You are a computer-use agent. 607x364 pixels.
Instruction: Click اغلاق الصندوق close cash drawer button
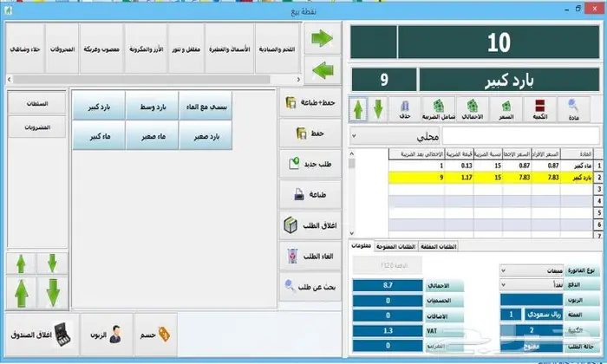(x=42, y=335)
